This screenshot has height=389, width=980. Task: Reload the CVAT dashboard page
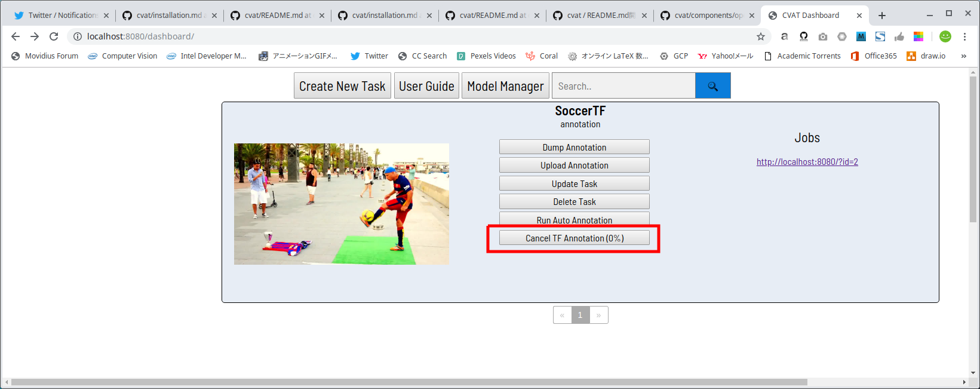[x=54, y=36]
